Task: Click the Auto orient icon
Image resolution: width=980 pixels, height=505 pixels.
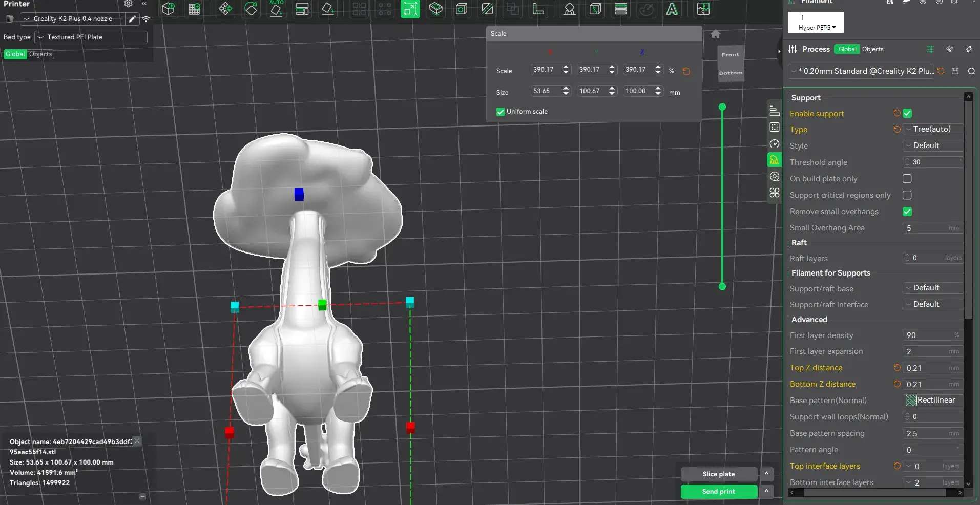Action: (277, 9)
